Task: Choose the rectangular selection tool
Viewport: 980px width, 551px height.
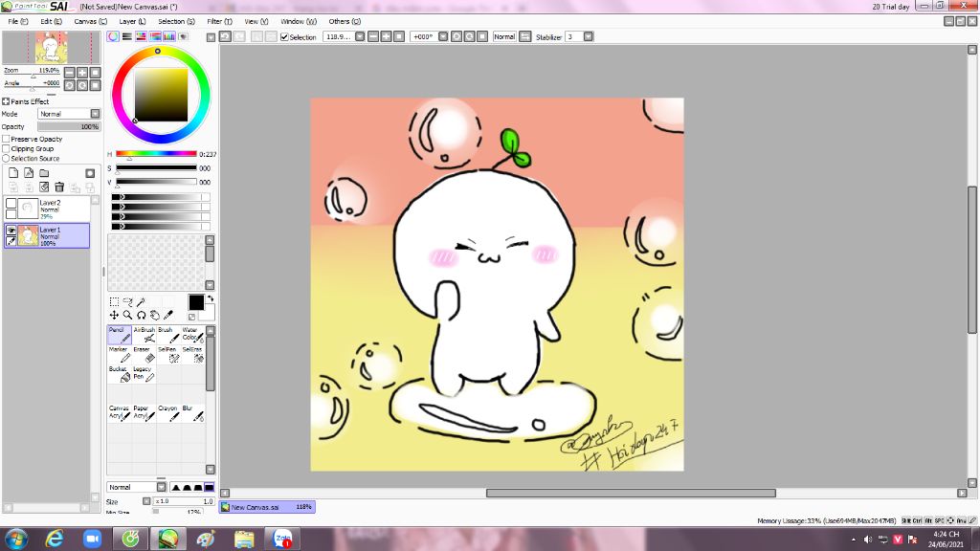Action: point(114,302)
